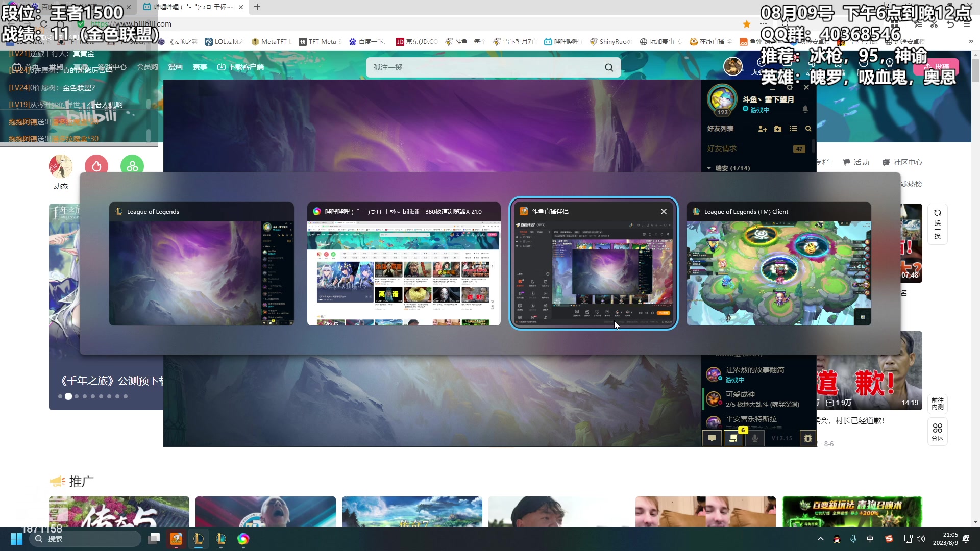Click the 换一换 refresh button
Screen dimensions: 980x551
[938, 223]
